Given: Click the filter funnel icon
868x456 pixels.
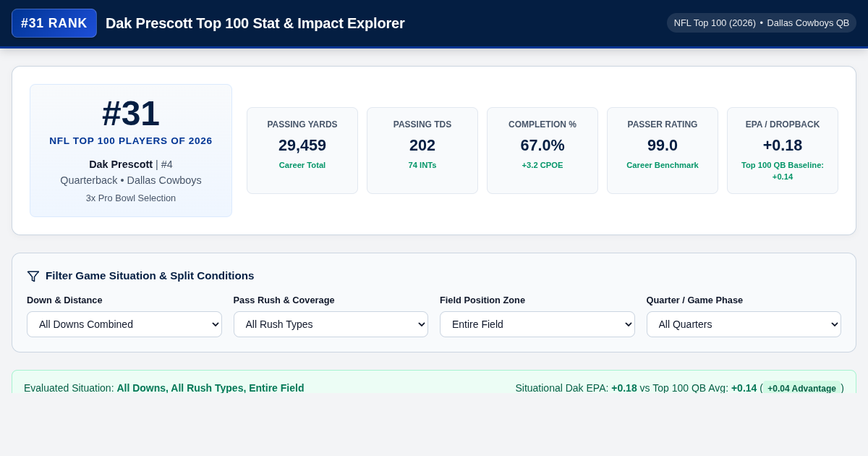Looking at the screenshot, I should [33, 276].
